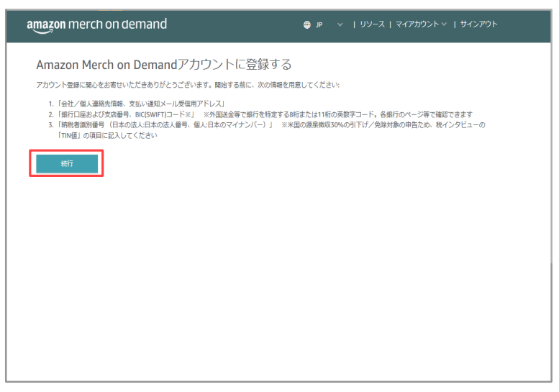Screen dimensions: 559x392
Task: Click the 「TIN値」 text in item 3
Action: [x=69, y=135]
